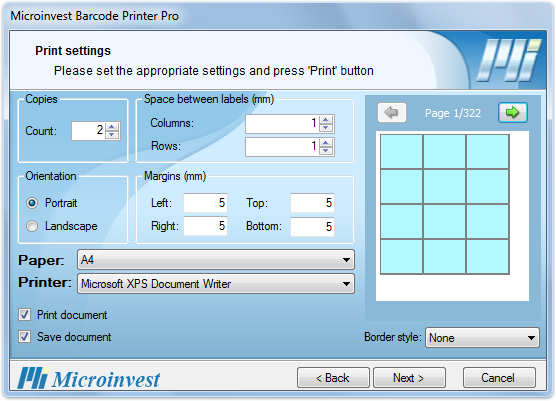Screen dimensions: 556x401
Task: Open the Paper size dropdown
Action: pyautogui.click(x=216, y=260)
